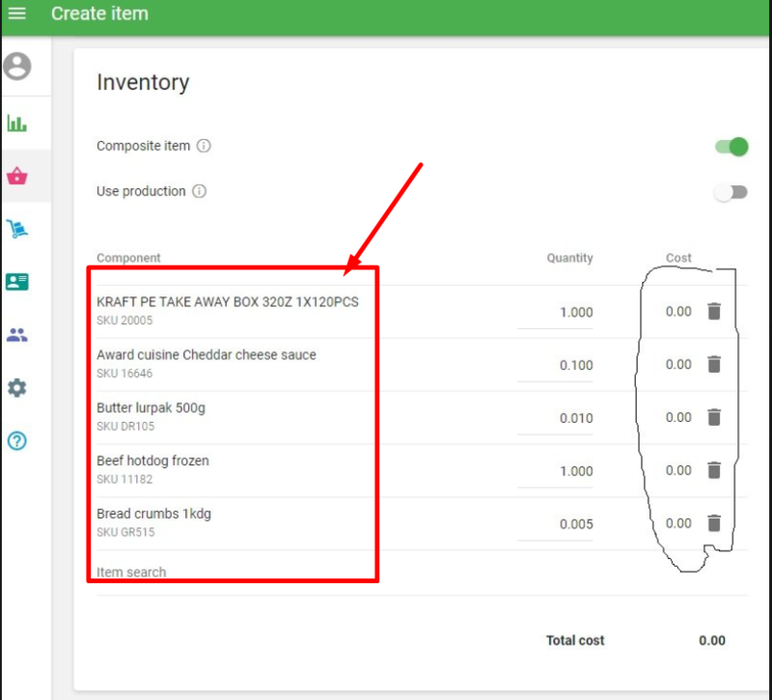
Task: Delete the Bread crumbs 1kdg component
Action: [714, 523]
